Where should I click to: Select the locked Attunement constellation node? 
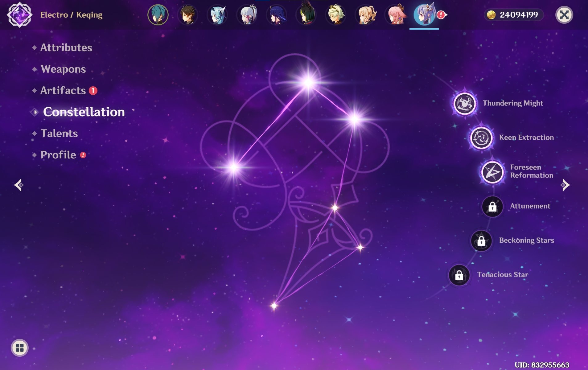pyautogui.click(x=492, y=206)
